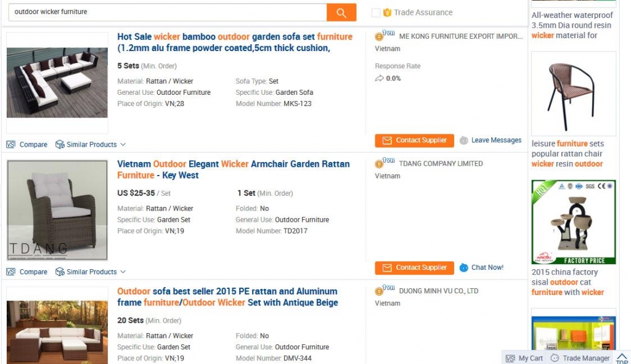Click the Trade Manager icon in bottom bar
631x364 pixels.
pyautogui.click(x=555, y=358)
